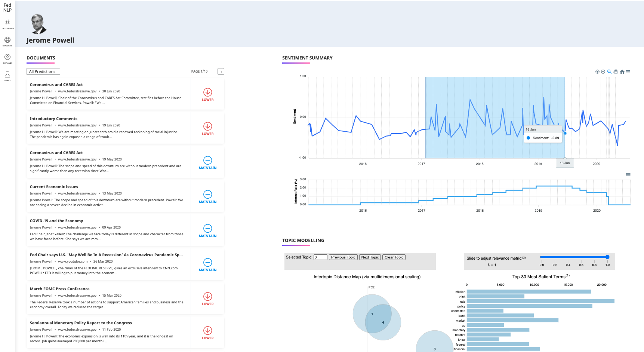Click the 'PAGE 1/10' indicator text
The width and height of the screenshot is (644, 352).
(199, 71)
